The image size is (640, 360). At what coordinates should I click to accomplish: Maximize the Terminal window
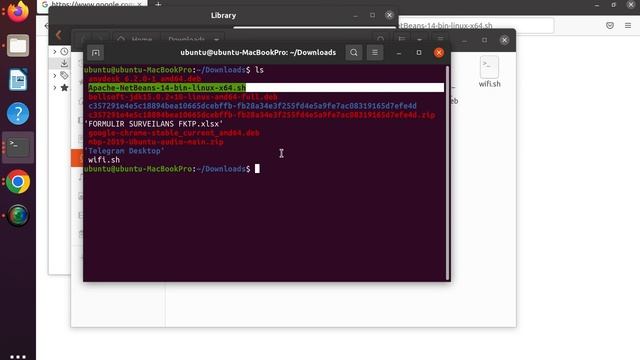[x=419, y=53]
